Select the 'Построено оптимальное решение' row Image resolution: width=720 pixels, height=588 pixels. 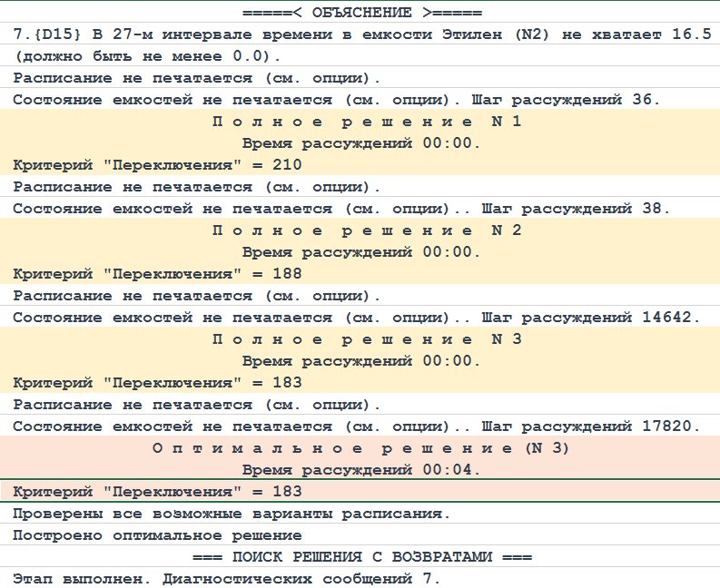click(157, 535)
